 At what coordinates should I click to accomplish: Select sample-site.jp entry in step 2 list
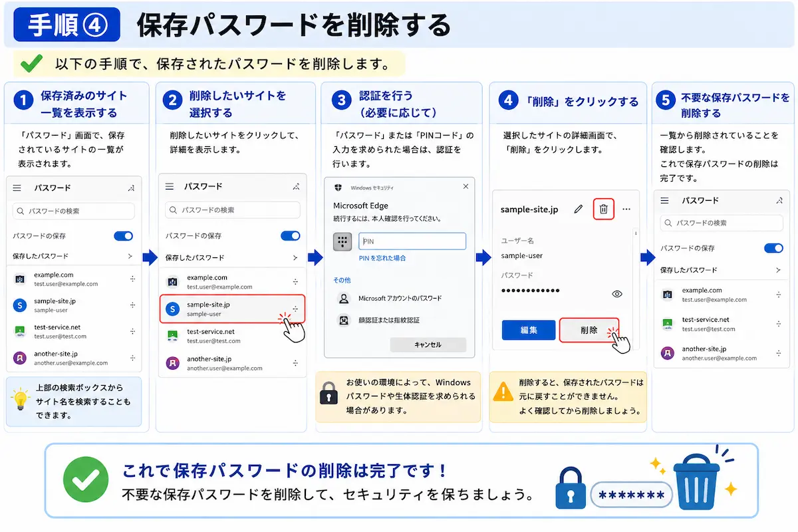[232, 309]
